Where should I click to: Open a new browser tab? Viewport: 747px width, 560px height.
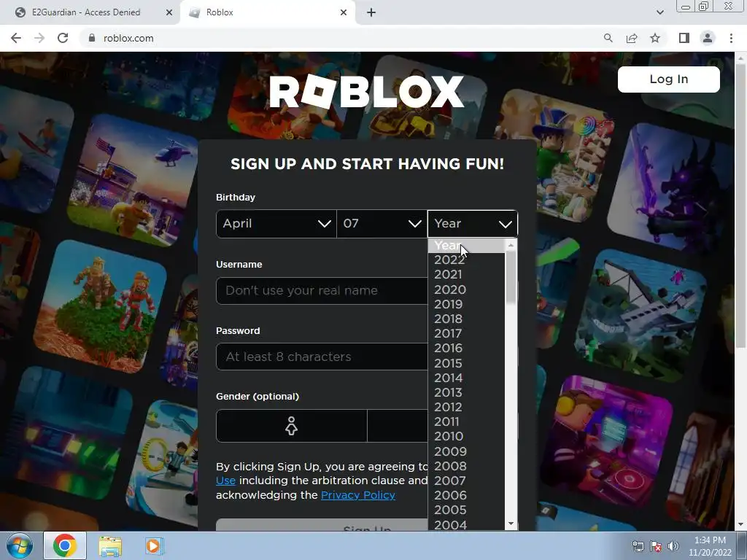371,12
